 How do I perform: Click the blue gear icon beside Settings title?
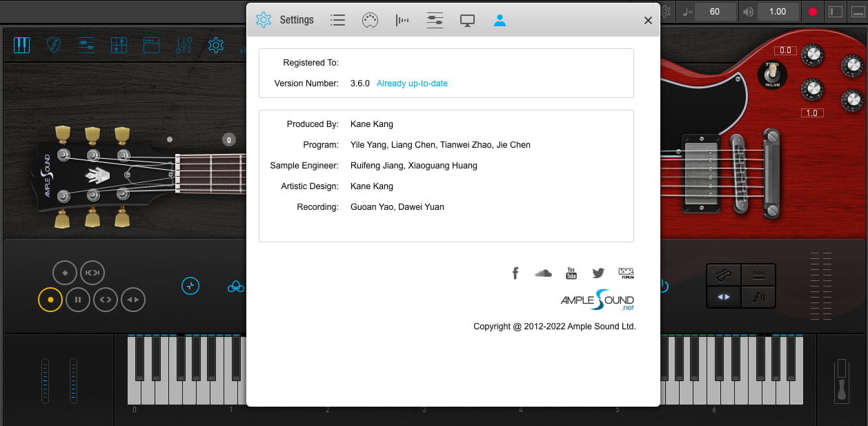click(x=264, y=20)
